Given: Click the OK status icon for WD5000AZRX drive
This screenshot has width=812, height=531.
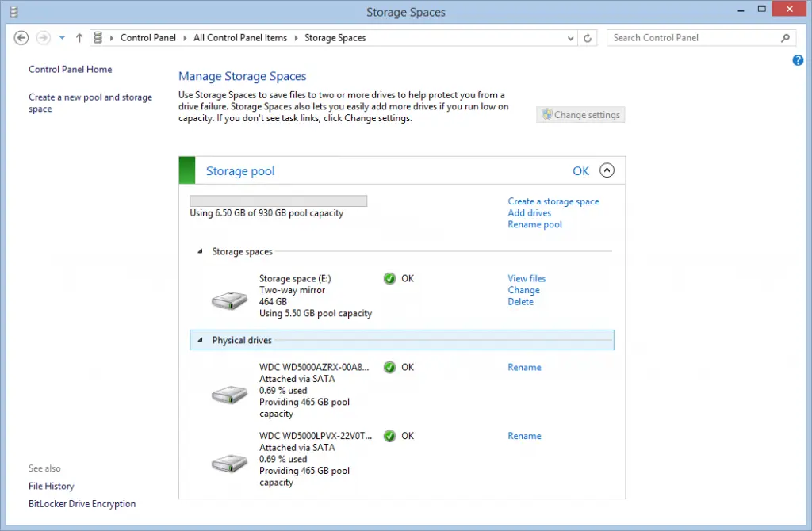Looking at the screenshot, I should click(389, 368).
